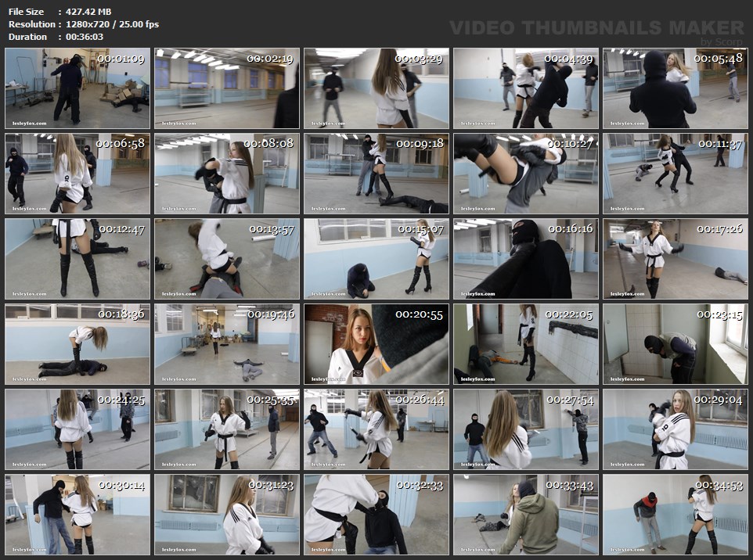Click the thumbnail timestamped 00:33:43

(x=526, y=514)
